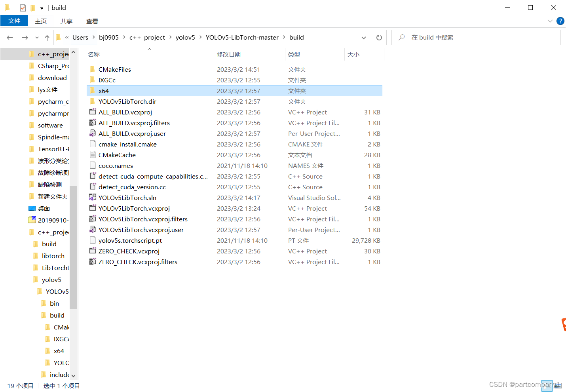Open the recent locations dropdown arrow
The width and height of the screenshot is (566, 392).
pyautogui.click(x=37, y=38)
